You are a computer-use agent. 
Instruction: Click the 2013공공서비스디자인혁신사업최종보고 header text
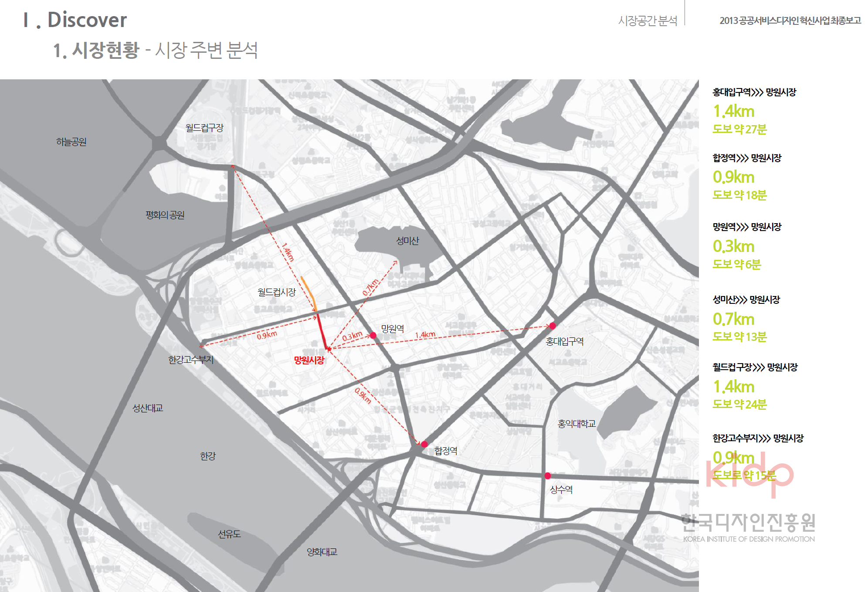pos(790,20)
